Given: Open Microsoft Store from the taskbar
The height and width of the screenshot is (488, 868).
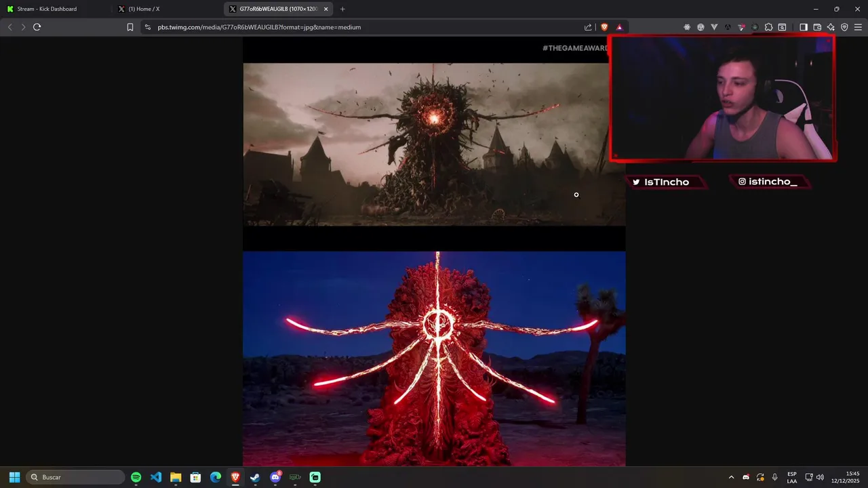Looking at the screenshot, I should [195, 477].
